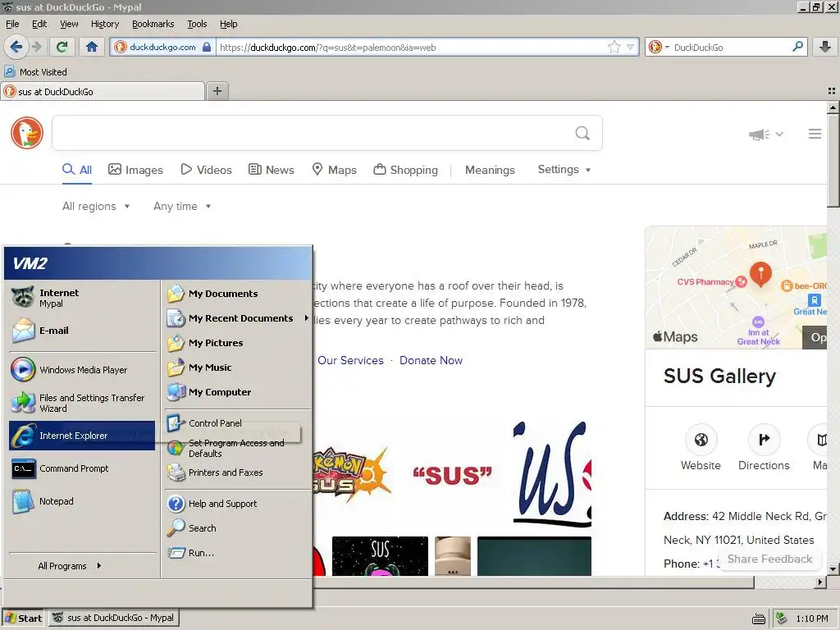Open search engine selector dropdown

pos(659,47)
